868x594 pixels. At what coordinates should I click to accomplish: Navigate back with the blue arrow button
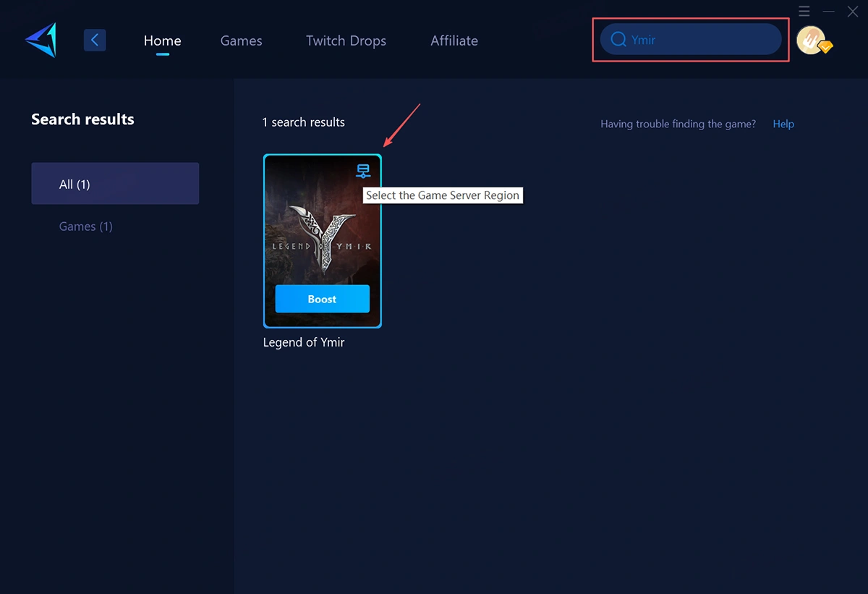point(95,40)
